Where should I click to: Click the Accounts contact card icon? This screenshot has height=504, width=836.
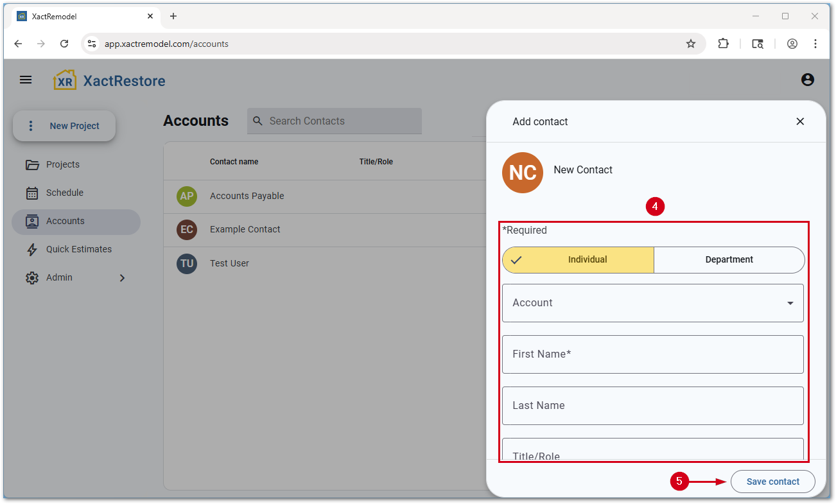[x=32, y=221]
